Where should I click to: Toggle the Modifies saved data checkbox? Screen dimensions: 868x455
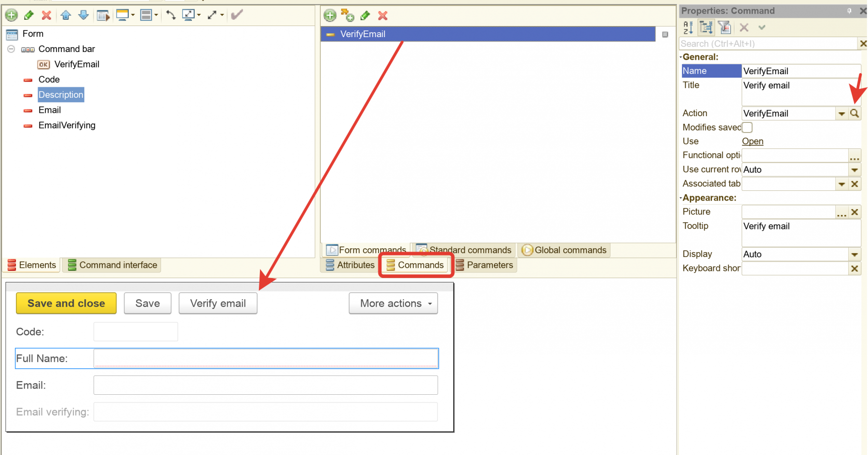[x=747, y=127]
